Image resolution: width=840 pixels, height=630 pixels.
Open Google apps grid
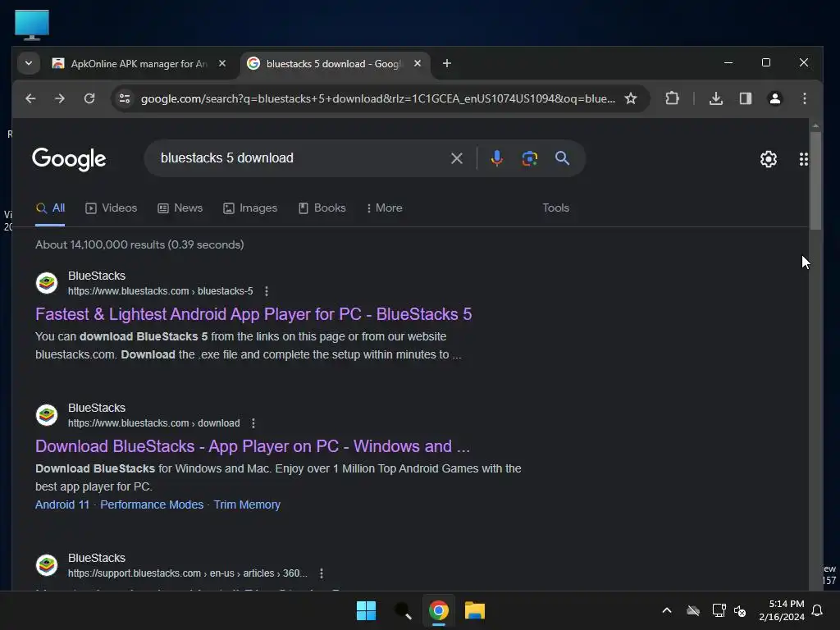coord(804,159)
